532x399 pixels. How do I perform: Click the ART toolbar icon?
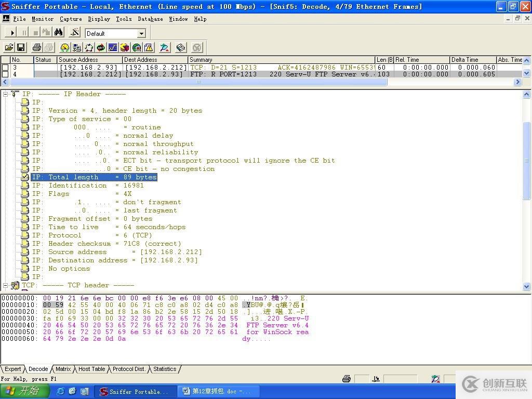click(101, 48)
